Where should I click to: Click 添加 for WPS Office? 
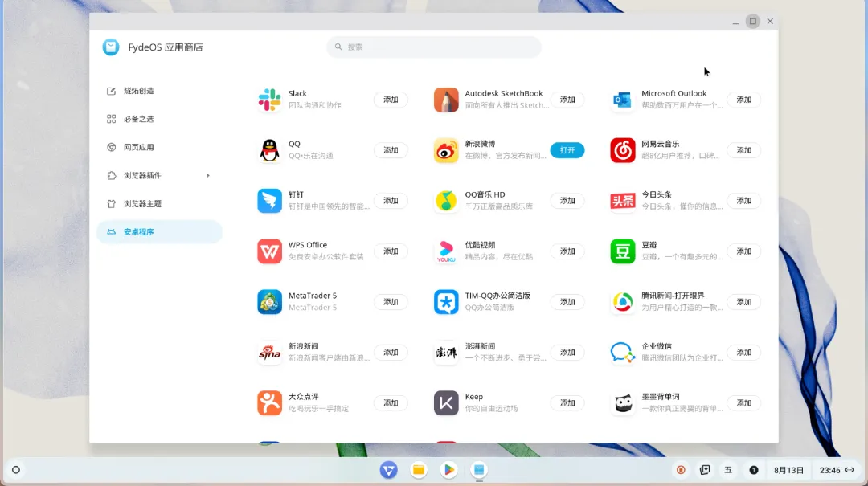(391, 251)
